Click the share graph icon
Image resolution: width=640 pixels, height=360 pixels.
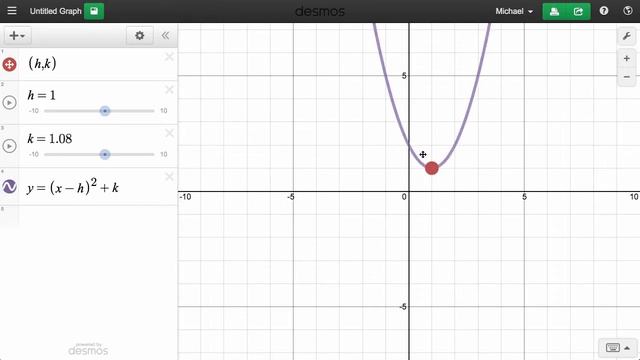coord(578,11)
